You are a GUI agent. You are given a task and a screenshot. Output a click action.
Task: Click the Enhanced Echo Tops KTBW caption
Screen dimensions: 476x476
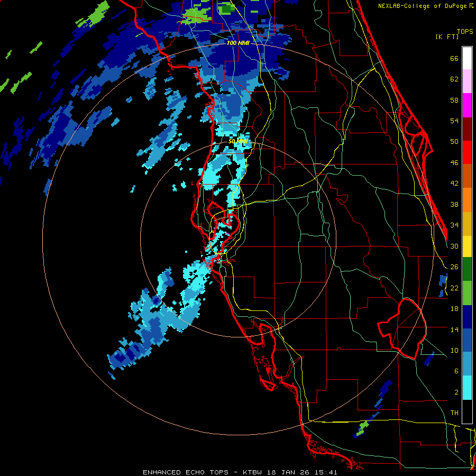[240, 472]
